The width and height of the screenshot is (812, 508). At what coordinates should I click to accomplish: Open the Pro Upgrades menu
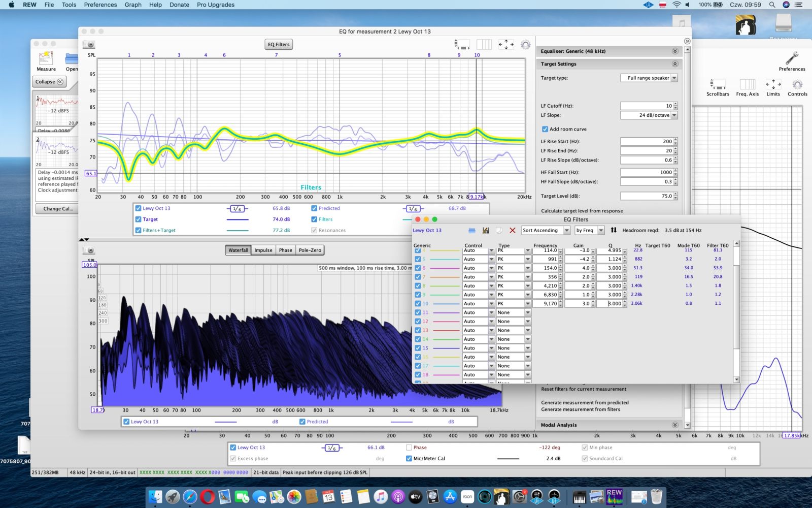click(216, 5)
